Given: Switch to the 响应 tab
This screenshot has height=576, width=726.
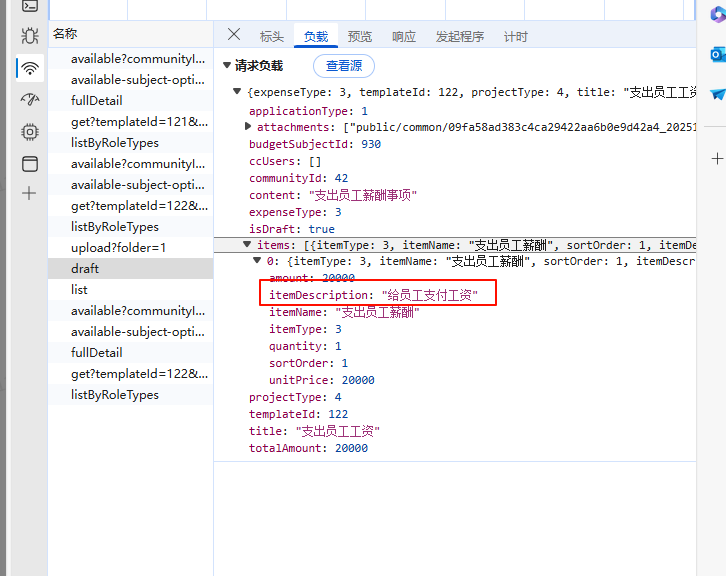Looking at the screenshot, I should click(x=404, y=37).
